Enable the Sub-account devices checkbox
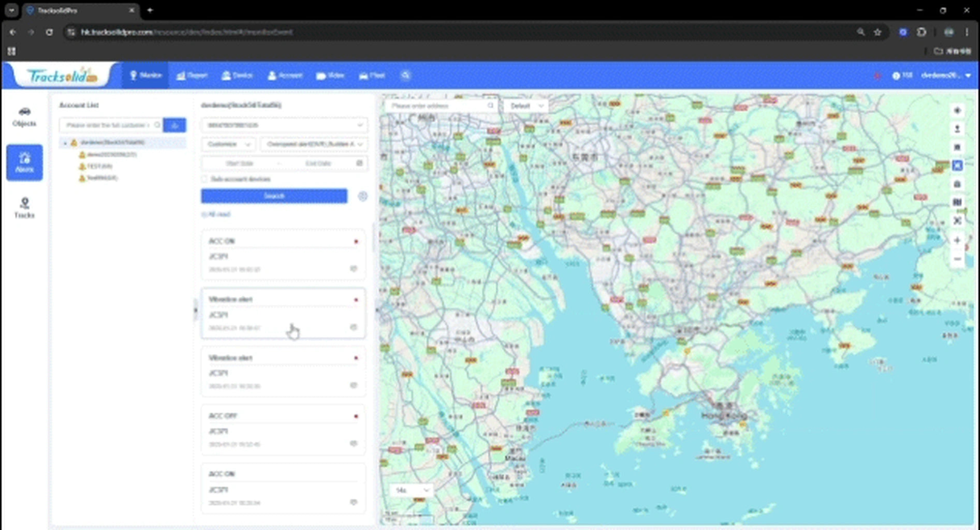 tap(204, 179)
